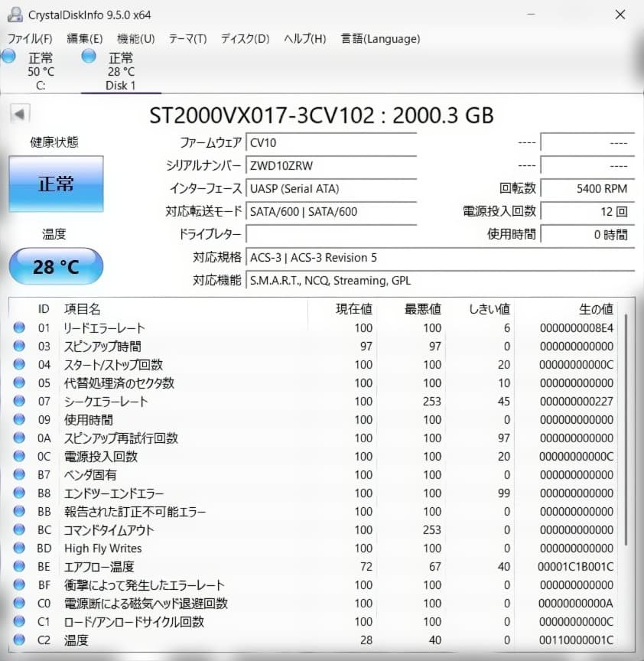Click the indicator dot next to 温度 attribute C2
The height and width of the screenshot is (661, 644).
coord(18,640)
